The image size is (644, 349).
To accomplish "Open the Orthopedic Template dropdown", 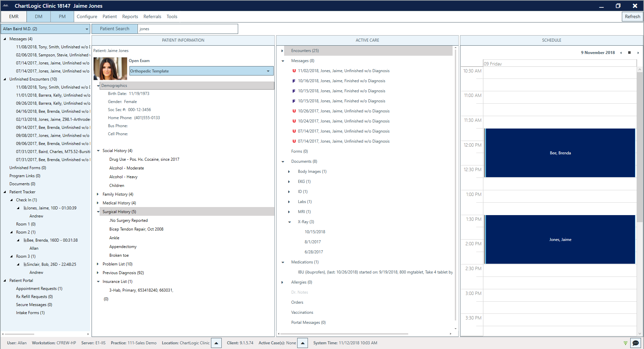I will pos(268,71).
